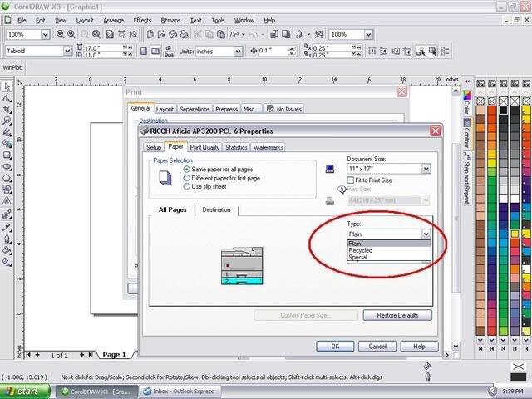Click the Help button in Properties dialog
Screen dimensions: 532x399
(419, 346)
